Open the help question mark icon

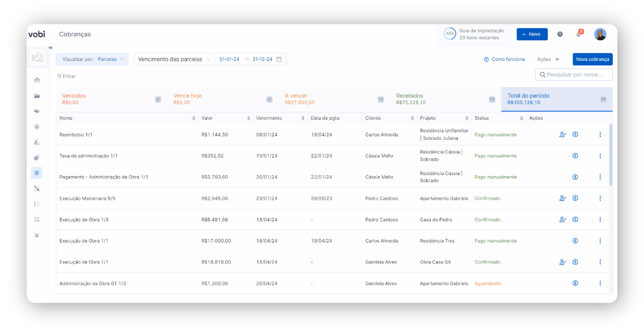pyautogui.click(x=560, y=34)
